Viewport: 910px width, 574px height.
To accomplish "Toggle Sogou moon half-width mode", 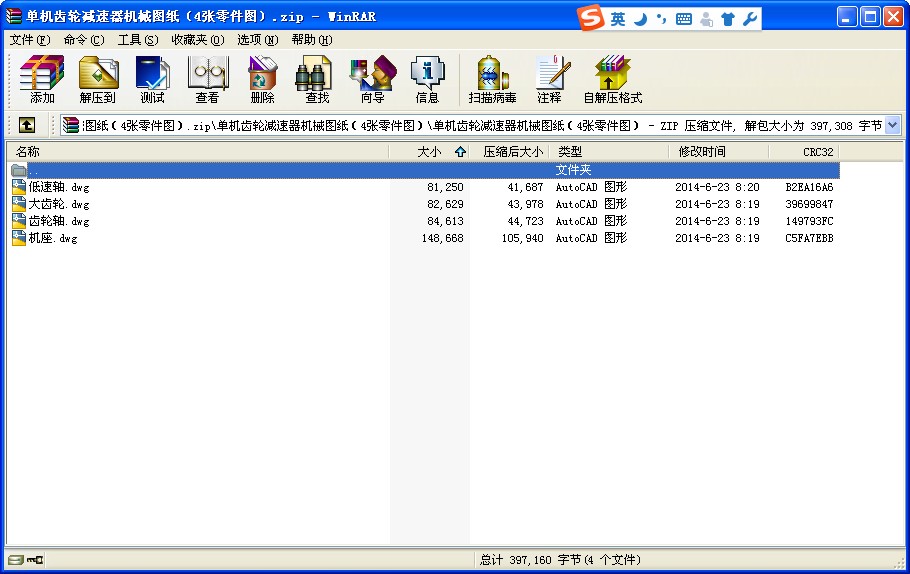I will (x=640, y=19).
